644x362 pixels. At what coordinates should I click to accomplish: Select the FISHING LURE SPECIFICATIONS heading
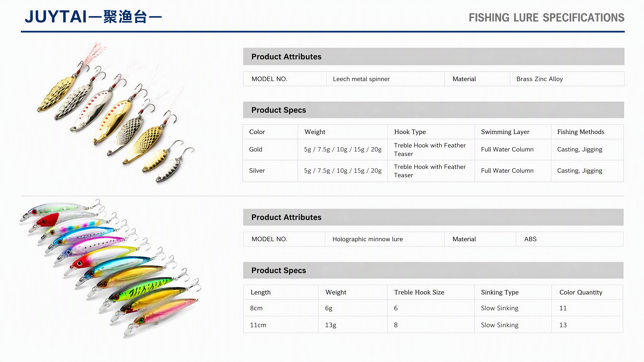(x=547, y=18)
